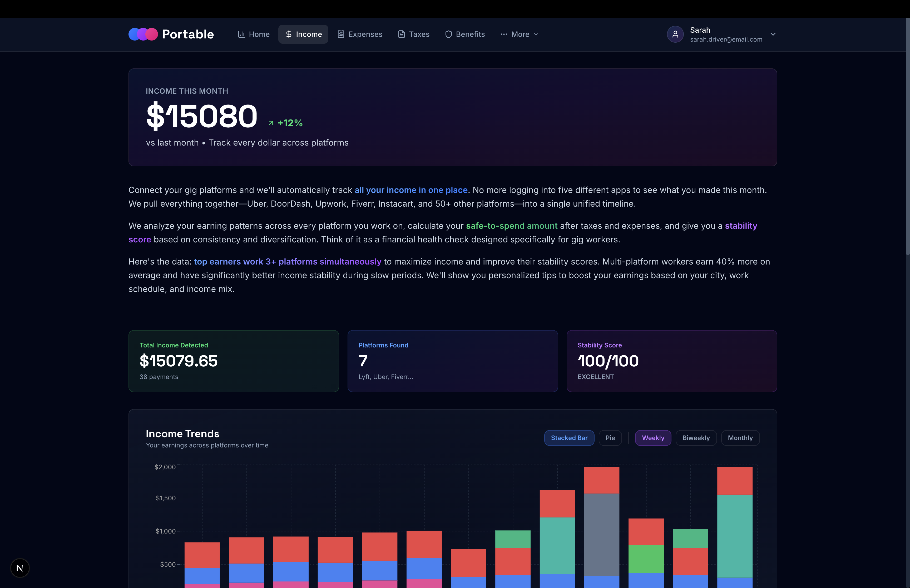
Task: Open the Expenses tab
Action: click(365, 34)
